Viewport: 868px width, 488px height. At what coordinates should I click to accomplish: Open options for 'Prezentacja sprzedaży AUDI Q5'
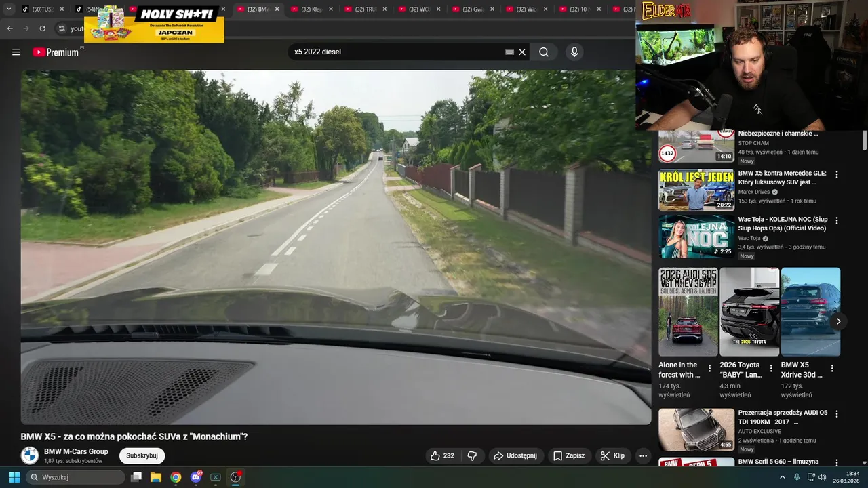(x=837, y=413)
